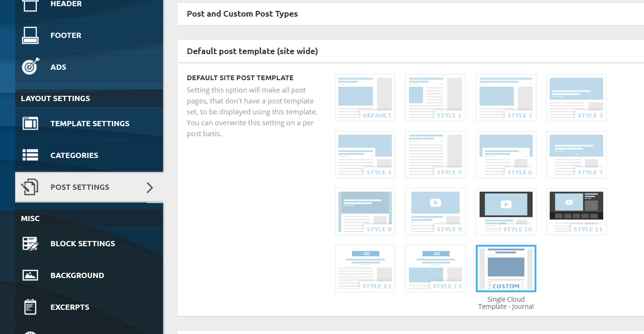Viewport: 644px width, 334px height.
Task: Select the Style 10 video template
Action: tap(506, 212)
